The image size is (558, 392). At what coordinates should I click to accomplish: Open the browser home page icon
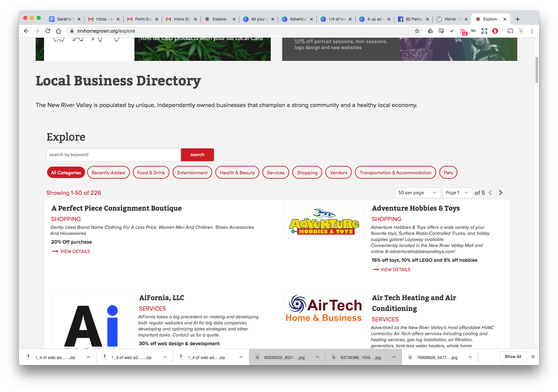pos(59,31)
